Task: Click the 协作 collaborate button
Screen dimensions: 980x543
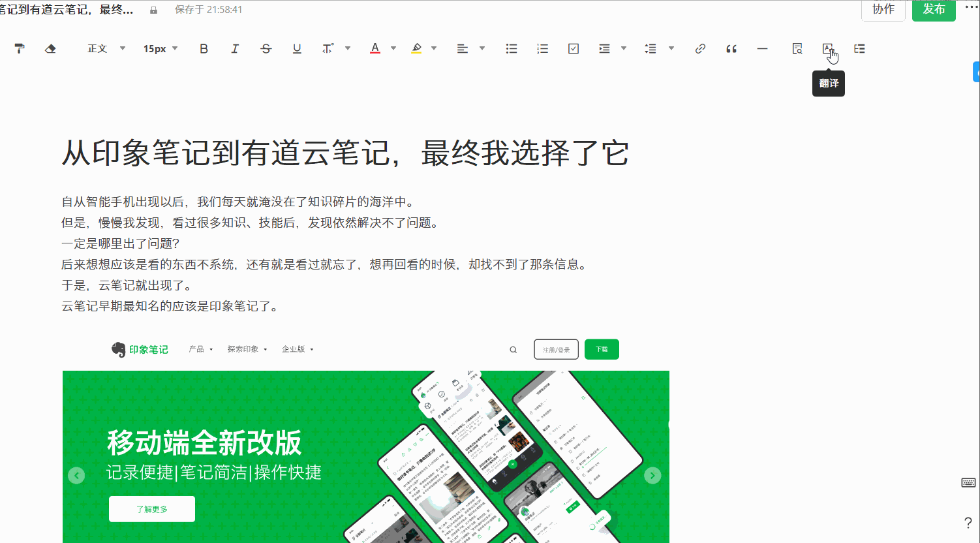Action: pos(883,9)
